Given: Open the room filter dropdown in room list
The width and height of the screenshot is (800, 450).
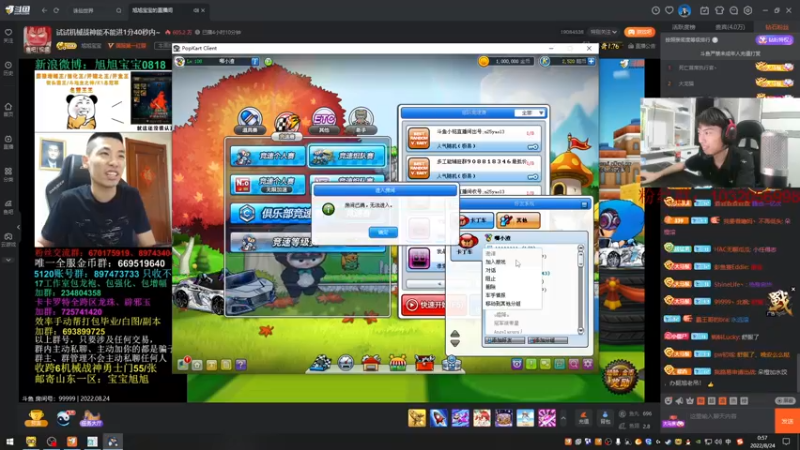Looking at the screenshot, I should pos(530,113).
